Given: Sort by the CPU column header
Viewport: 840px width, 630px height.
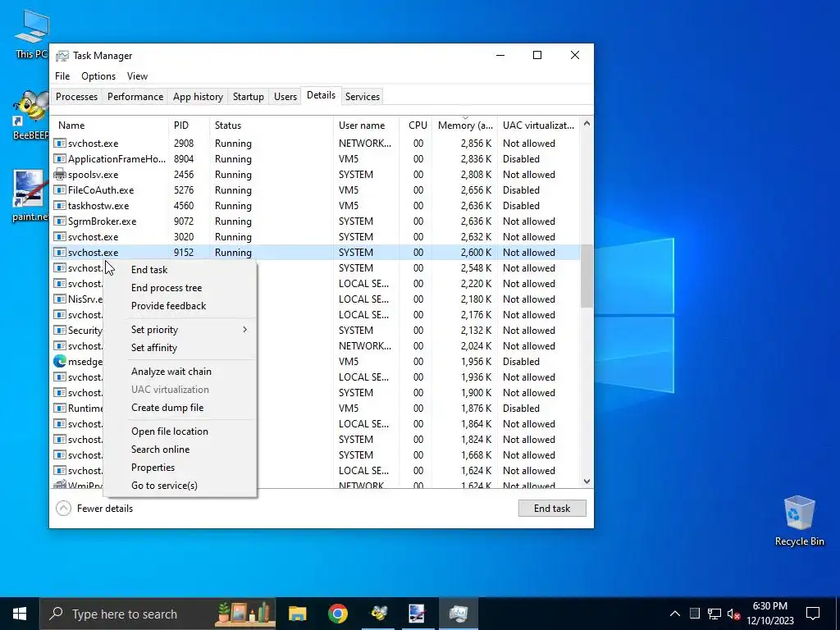Looking at the screenshot, I should (x=416, y=126).
